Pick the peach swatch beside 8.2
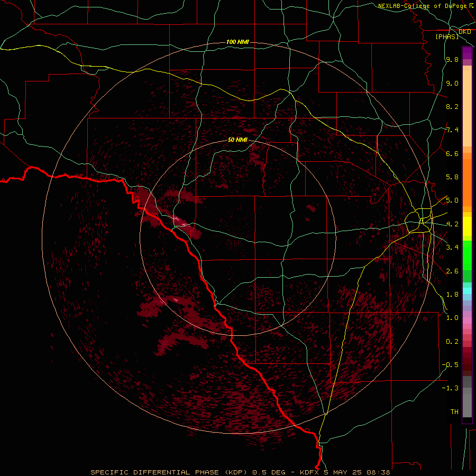 [467, 108]
